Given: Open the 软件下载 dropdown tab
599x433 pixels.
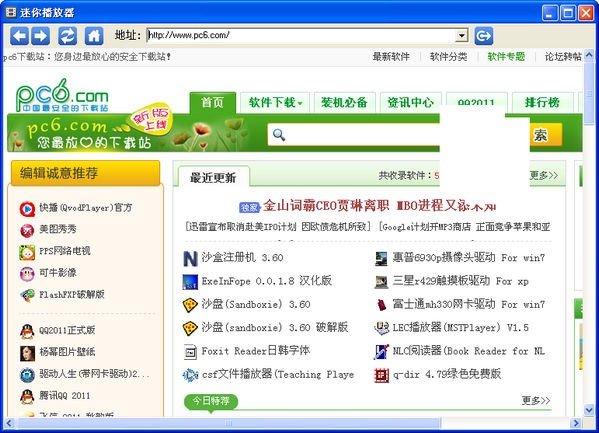Looking at the screenshot, I should 275,102.
